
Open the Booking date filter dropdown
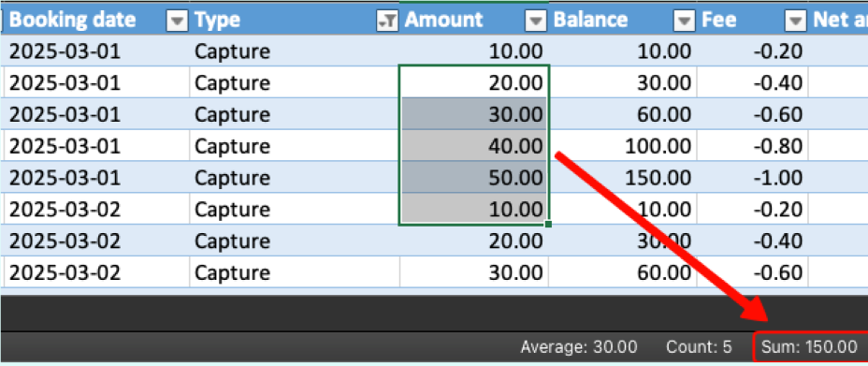pyautogui.click(x=177, y=21)
